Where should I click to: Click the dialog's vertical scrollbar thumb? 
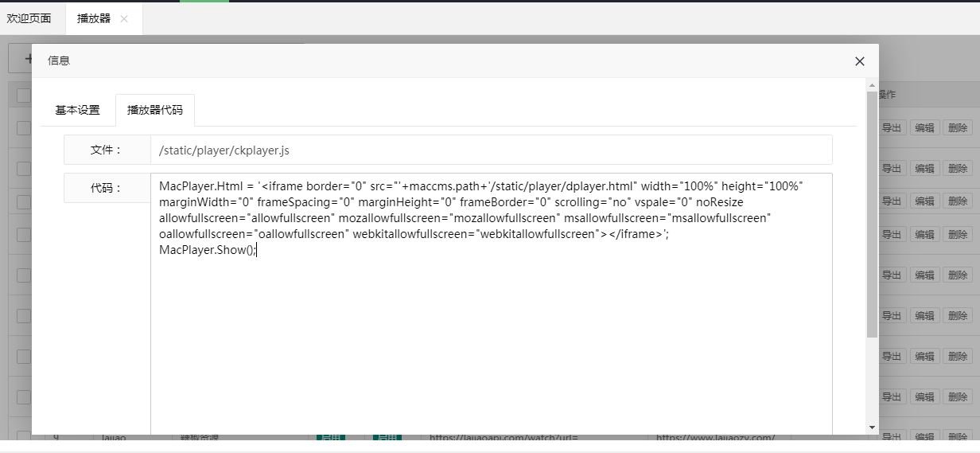(x=873, y=213)
